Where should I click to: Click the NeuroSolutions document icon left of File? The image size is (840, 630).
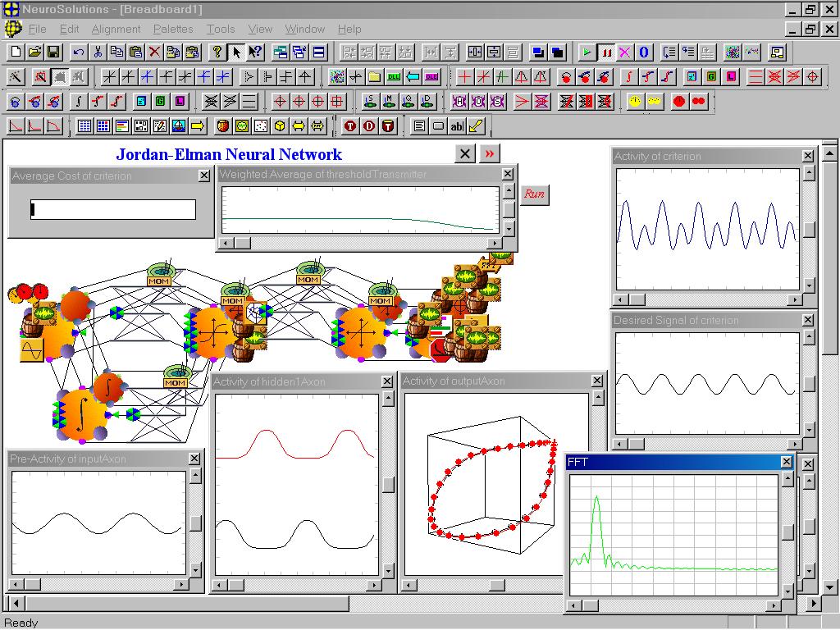[13, 29]
